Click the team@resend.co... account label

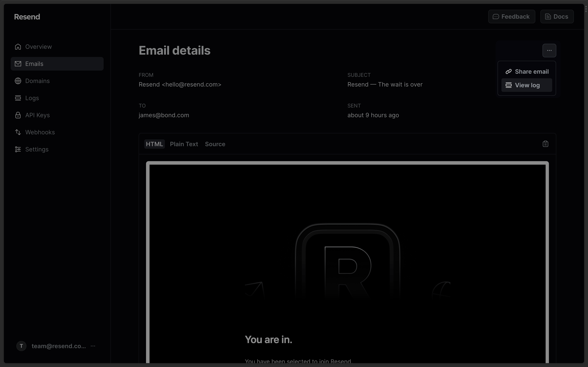[59, 346]
